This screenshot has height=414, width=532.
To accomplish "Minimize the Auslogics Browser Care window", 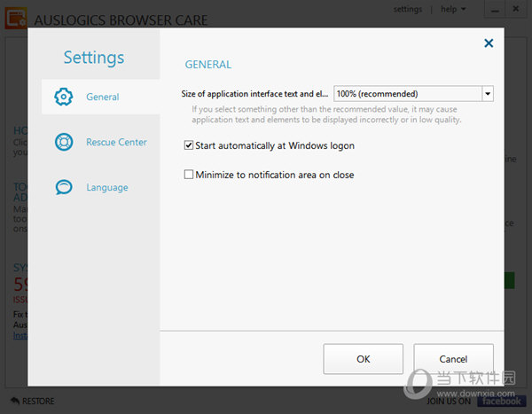I will pos(495,10).
